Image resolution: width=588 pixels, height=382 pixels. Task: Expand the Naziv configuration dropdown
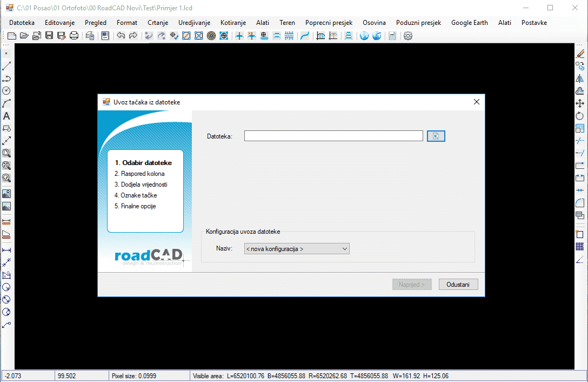coord(297,249)
